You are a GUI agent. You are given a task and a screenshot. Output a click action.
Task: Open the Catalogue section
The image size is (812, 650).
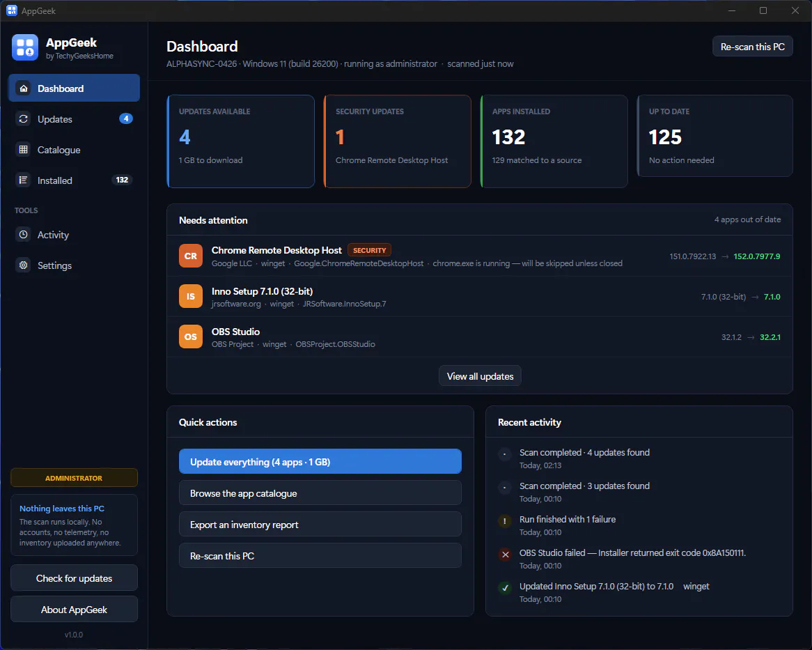[74, 150]
